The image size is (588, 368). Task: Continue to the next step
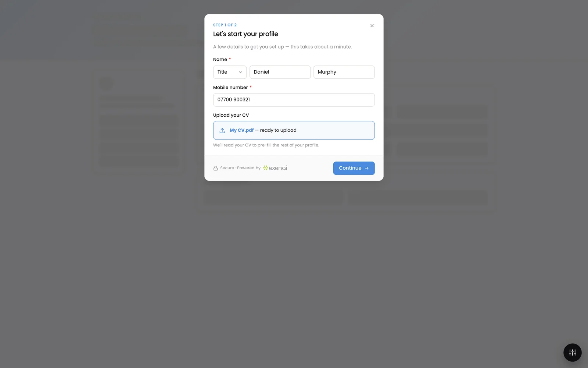354,168
